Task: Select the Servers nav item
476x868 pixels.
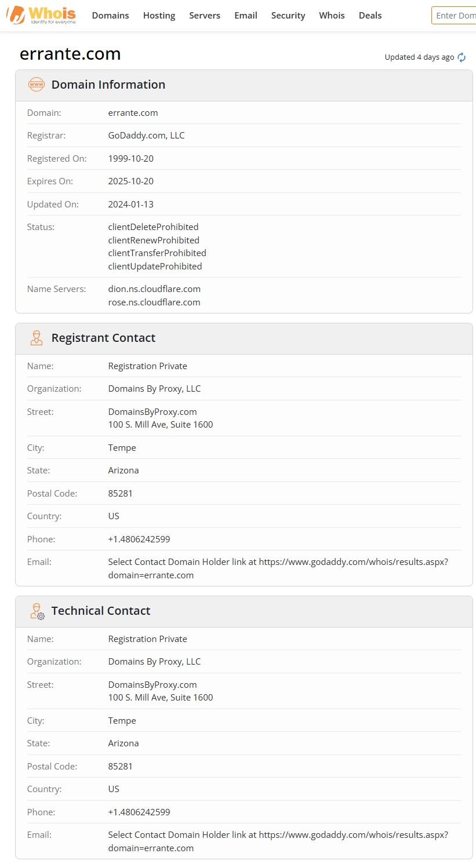Action: (x=205, y=16)
